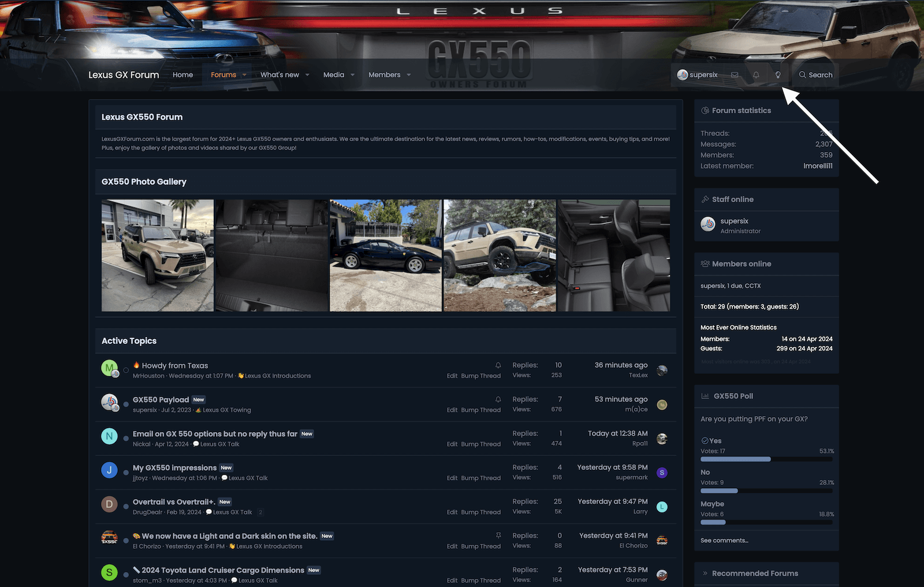Expand the Members dropdown arrow
The height and width of the screenshot is (587, 924).
click(409, 75)
